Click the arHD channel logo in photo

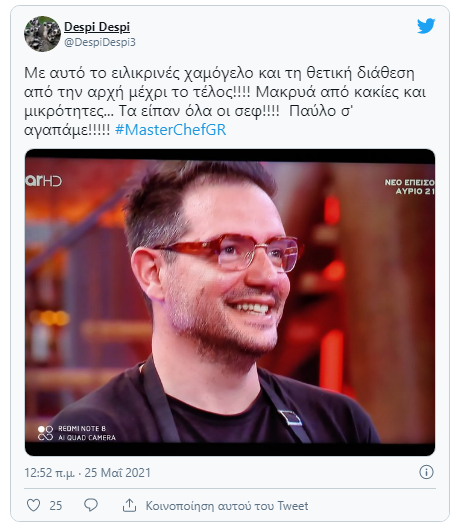click(x=44, y=181)
